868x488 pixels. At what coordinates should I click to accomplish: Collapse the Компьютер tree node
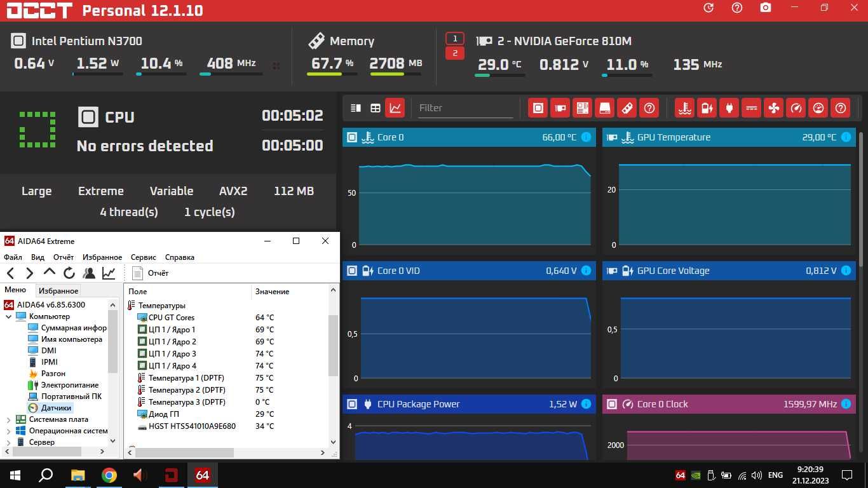coord(8,316)
